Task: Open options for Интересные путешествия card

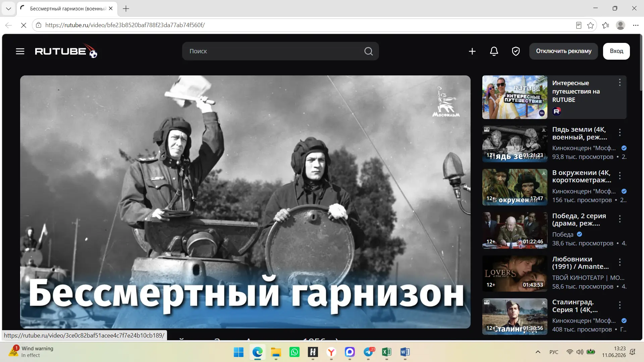Action: click(620, 82)
